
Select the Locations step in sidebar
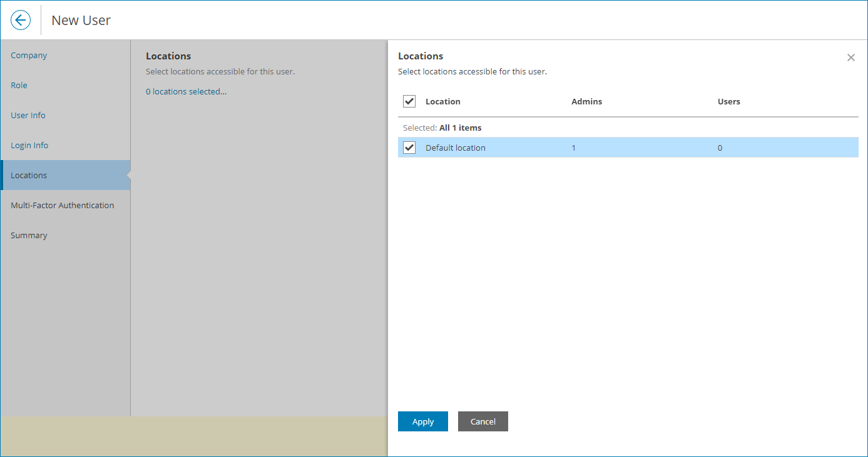(x=29, y=176)
